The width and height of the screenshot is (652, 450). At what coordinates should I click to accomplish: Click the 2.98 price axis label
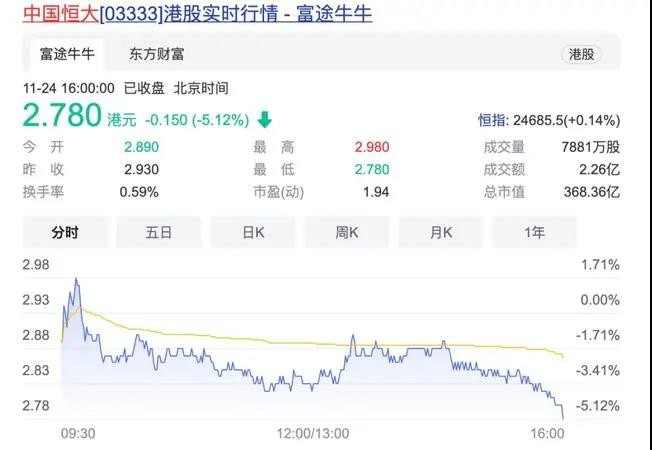click(36, 265)
